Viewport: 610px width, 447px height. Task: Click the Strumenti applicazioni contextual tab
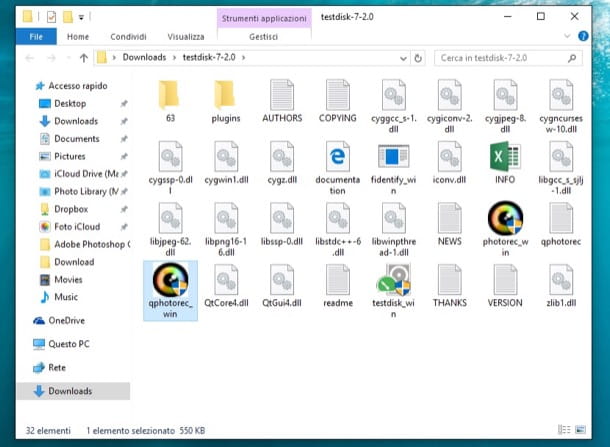coord(264,18)
